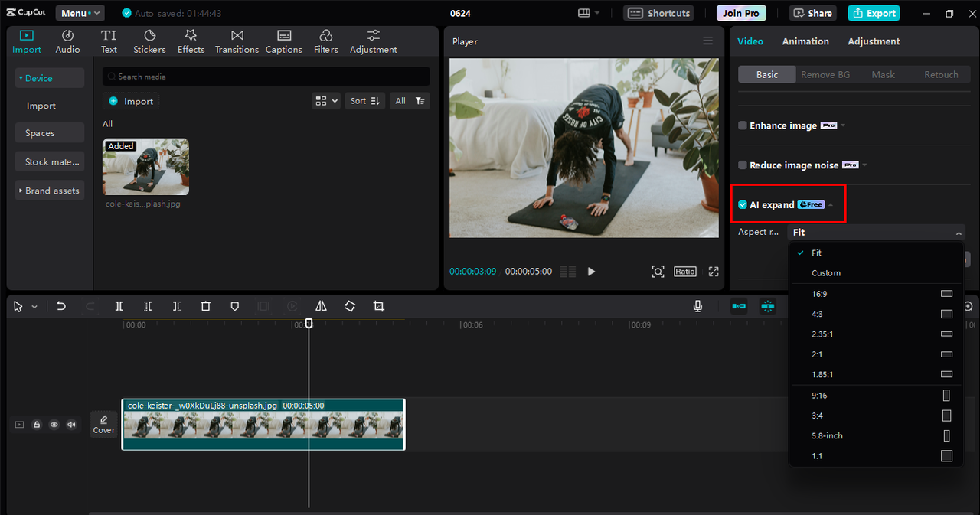Open the Filters tab

(325, 41)
